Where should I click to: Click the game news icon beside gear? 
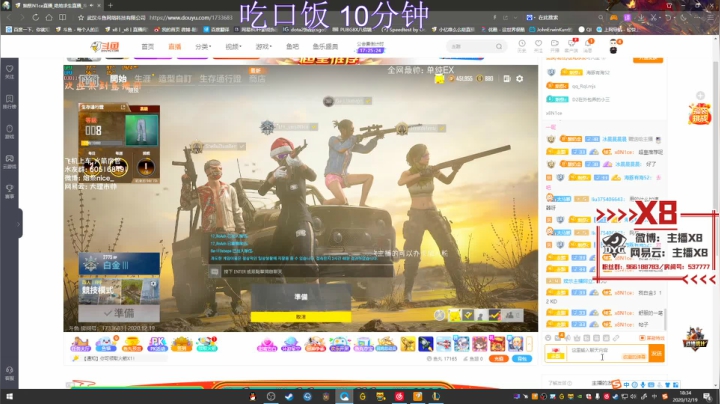click(506, 79)
